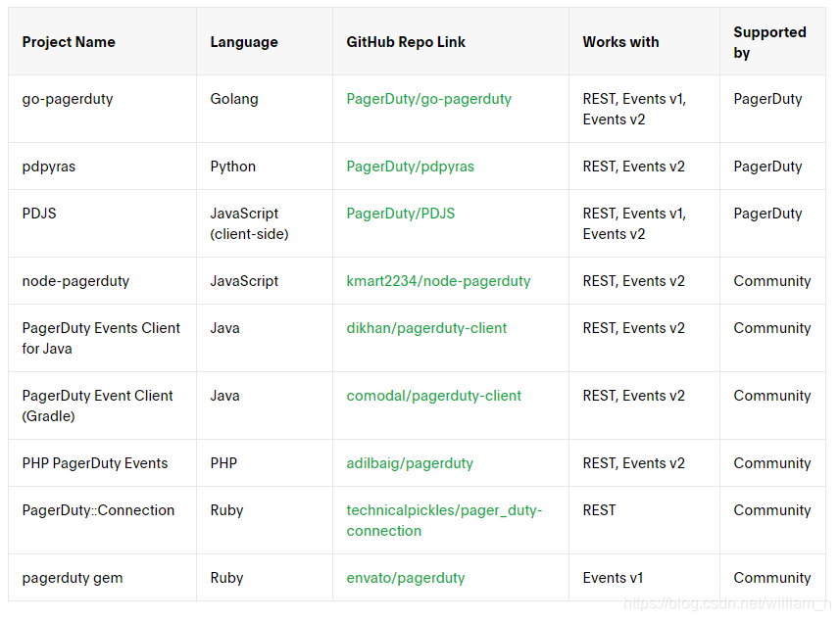The width and height of the screenshot is (840, 621).
Task: Follow the PagerDuty/PDJS GitHub link
Action: tap(400, 214)
